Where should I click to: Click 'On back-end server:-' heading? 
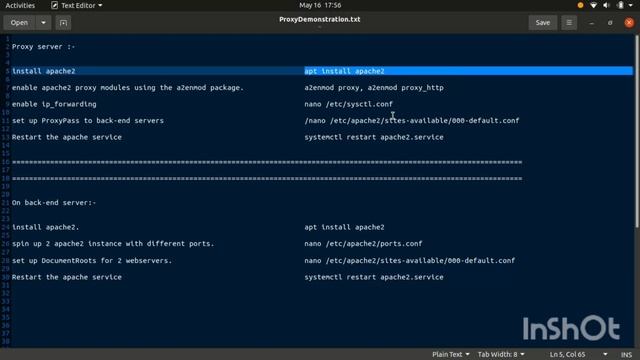point(54,202)
